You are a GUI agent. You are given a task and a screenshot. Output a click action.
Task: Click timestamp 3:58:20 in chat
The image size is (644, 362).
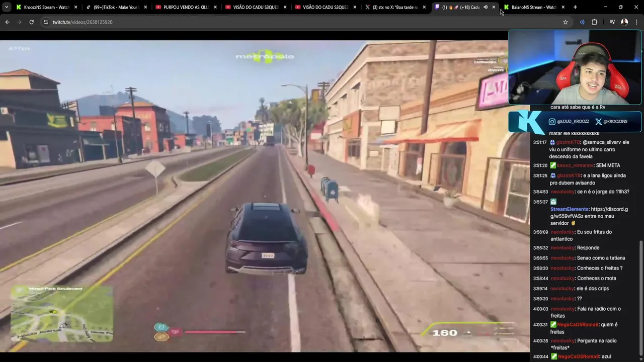pos(540,268)
